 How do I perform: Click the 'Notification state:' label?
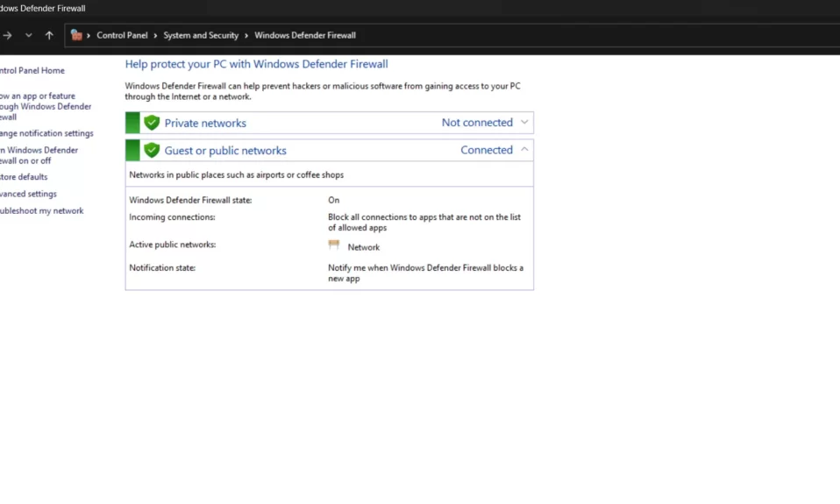(162, 268)
